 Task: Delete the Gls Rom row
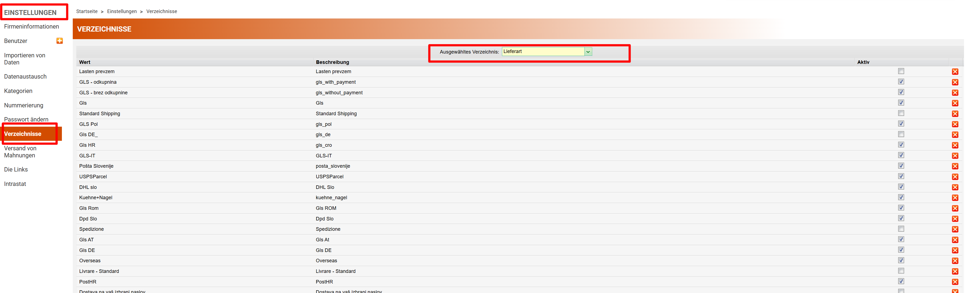pyautogui.click(x=955, y=208)
